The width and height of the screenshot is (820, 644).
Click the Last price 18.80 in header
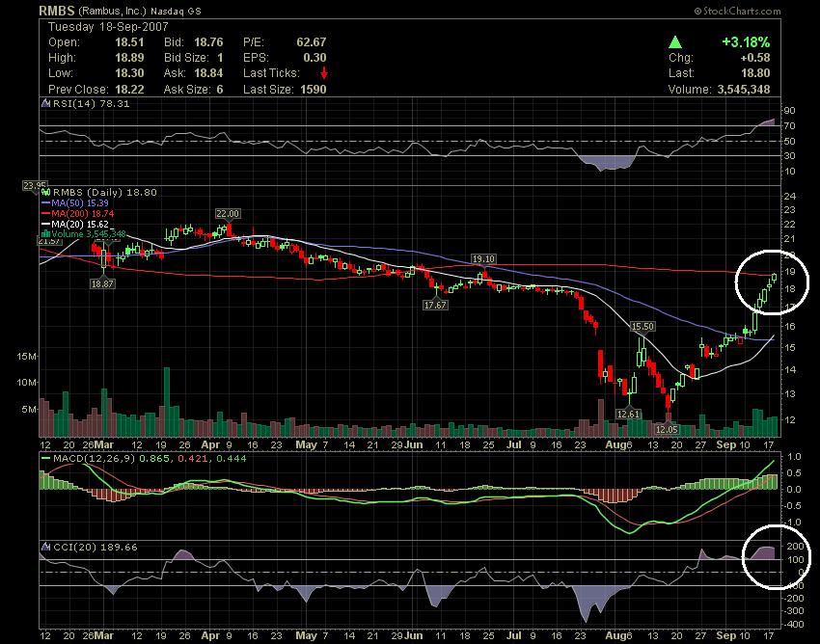(x=755, y=73)
